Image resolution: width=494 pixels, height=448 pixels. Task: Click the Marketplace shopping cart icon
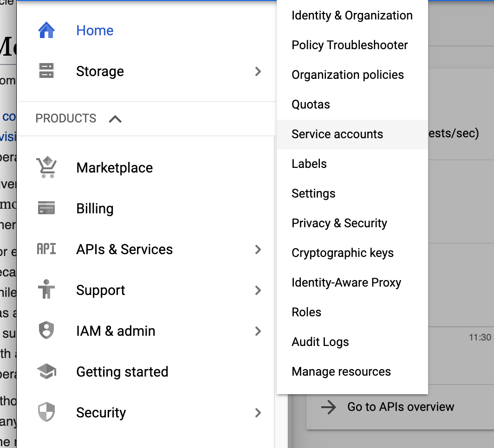coord(46,167)
